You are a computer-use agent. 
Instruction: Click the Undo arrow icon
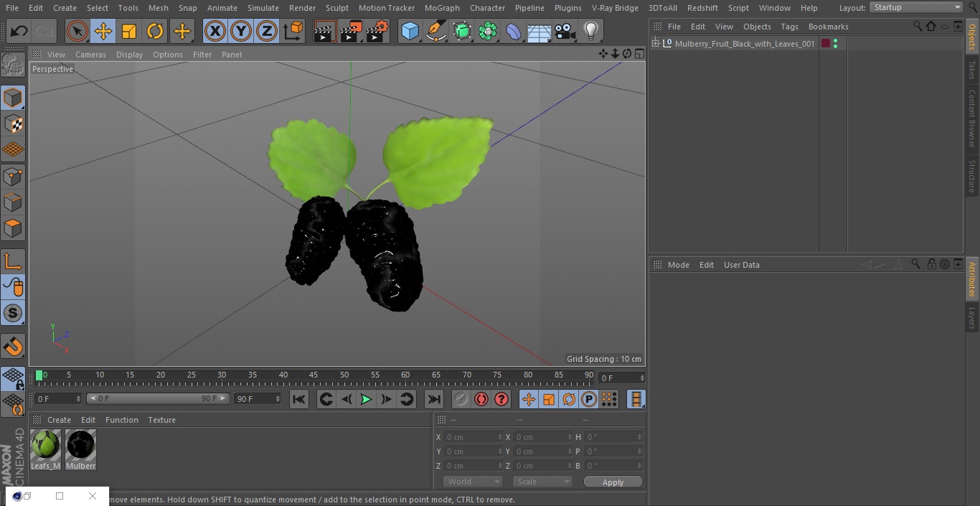(x=19, y=31)
